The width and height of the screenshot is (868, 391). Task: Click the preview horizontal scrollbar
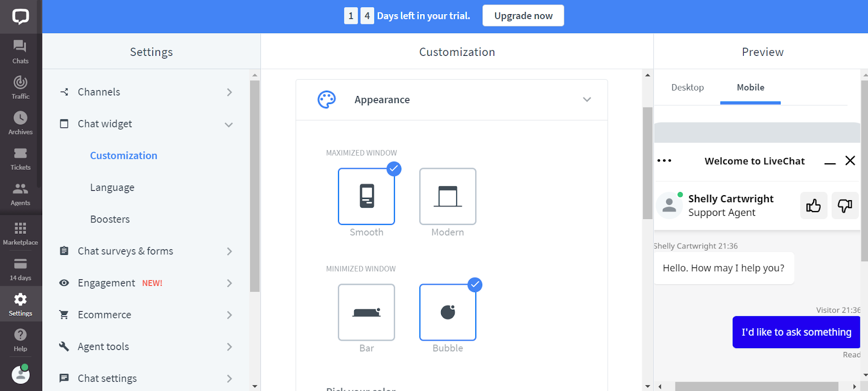coord(757,387)
